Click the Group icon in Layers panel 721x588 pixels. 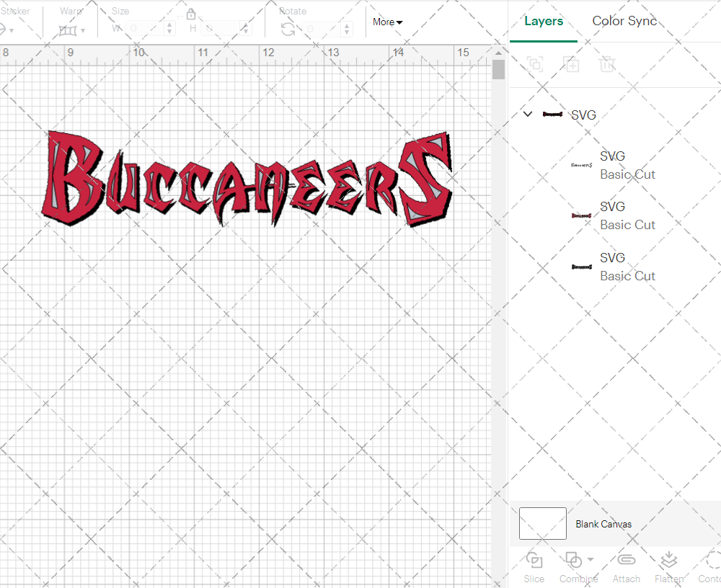tap(535, 64)
